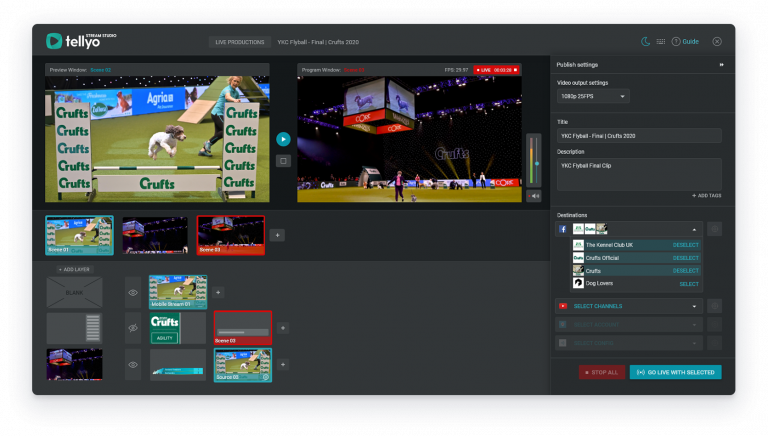Expand YouTube SELECT CHANNELS dropdown
The height and width of the screenshot is (436, 768).
coord(629,306)
